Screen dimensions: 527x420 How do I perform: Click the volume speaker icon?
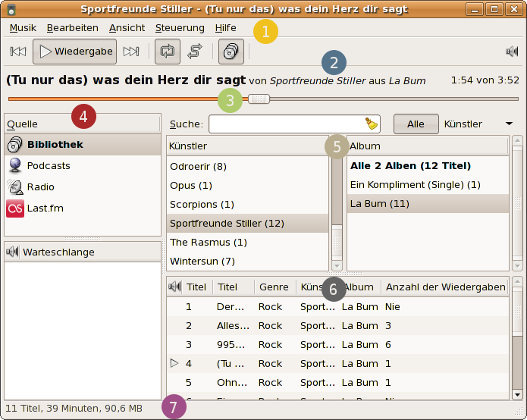tap(512, 52)
